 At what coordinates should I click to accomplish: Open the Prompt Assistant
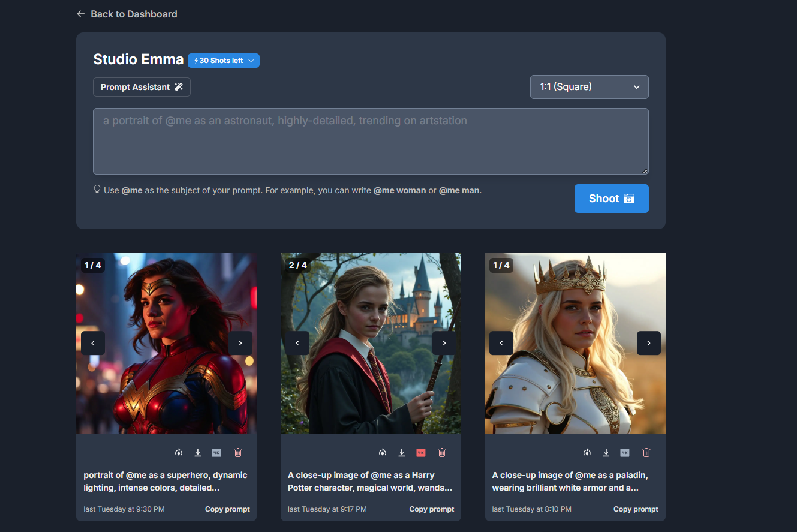(x=142, y=87)
